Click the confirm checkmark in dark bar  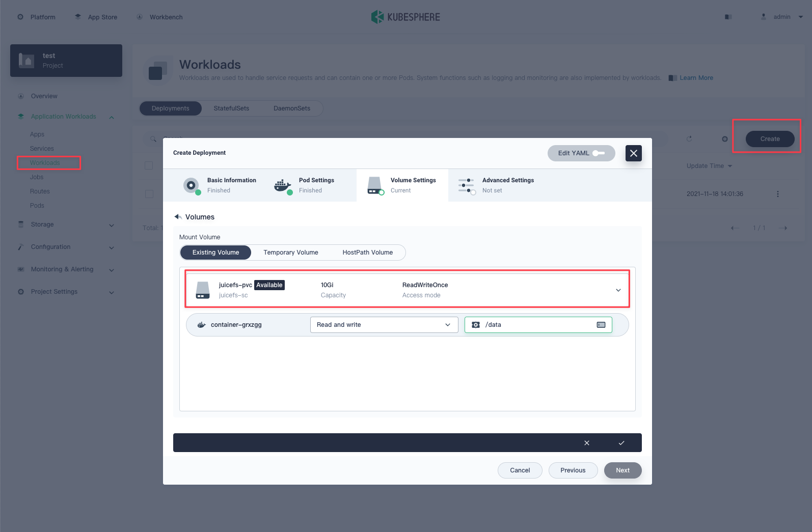(x=621, y=443)
